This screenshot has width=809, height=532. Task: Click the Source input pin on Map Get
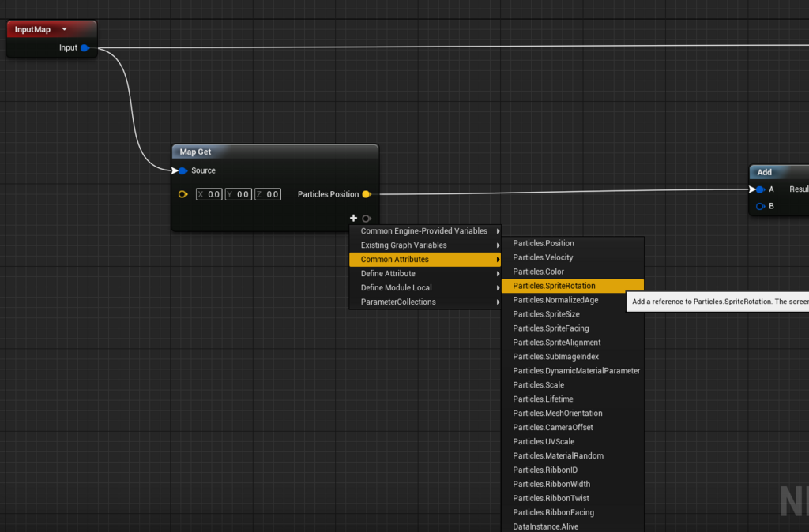(182, 170)
